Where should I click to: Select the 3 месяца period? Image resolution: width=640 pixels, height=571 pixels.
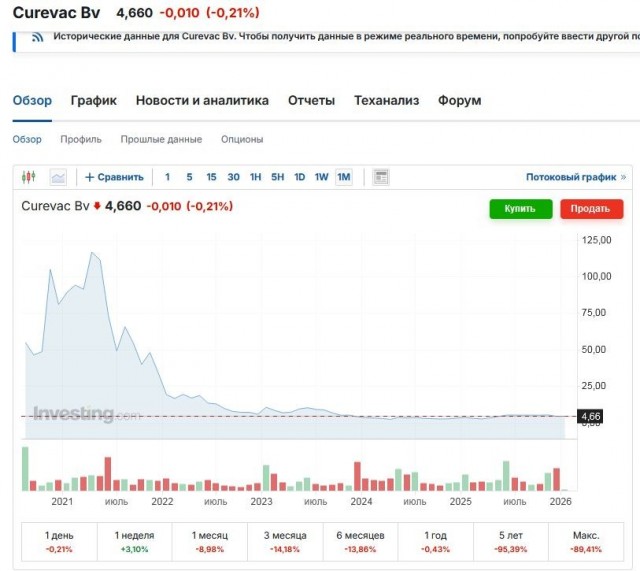click(x=285, y=542)
